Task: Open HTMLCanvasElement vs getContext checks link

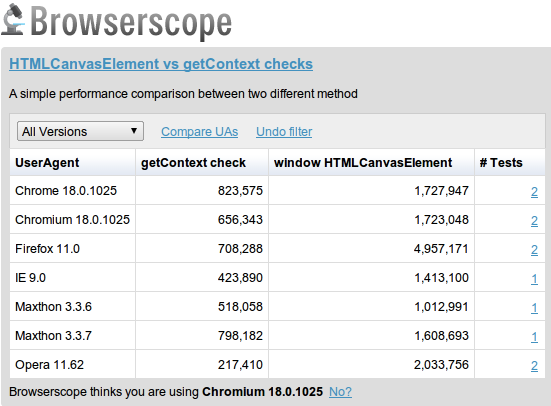Action: click(x=161, y=64)
